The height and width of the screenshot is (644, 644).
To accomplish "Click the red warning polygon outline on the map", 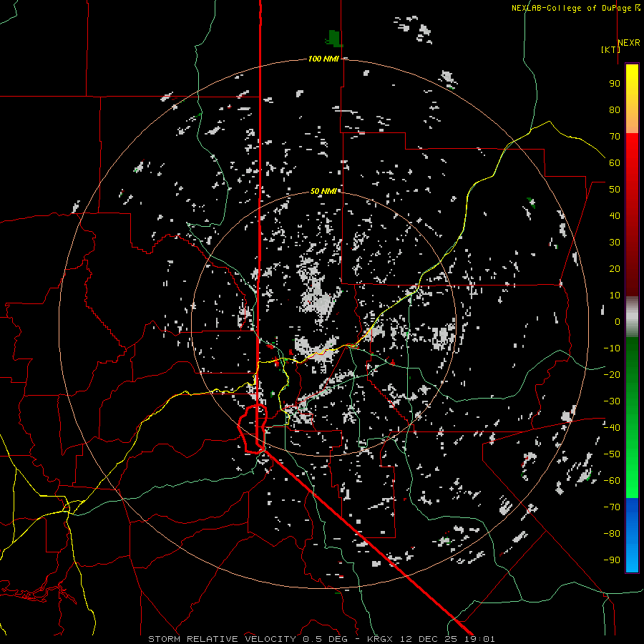I will coord(253,429).
